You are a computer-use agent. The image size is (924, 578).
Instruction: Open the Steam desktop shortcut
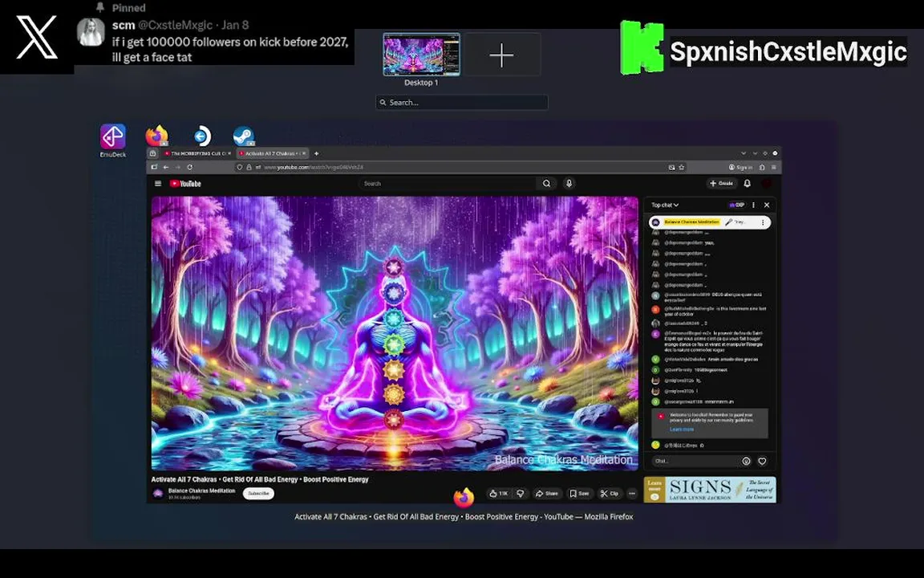(x=243, y=136)
